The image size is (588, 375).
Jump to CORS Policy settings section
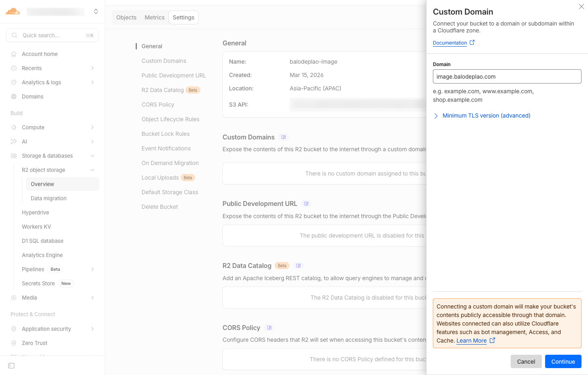pyautogui.click(x=158, y=105)
